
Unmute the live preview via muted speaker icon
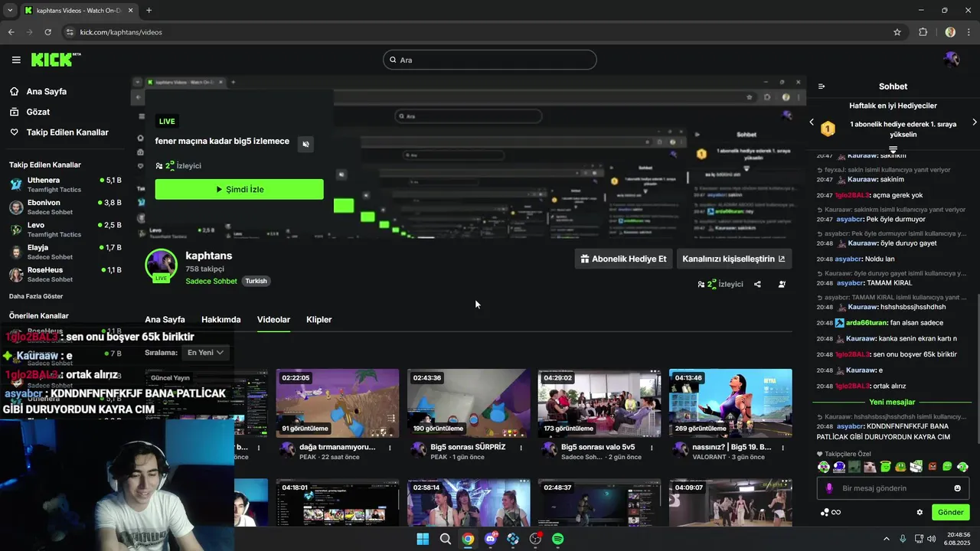click(x=305, y=144)
